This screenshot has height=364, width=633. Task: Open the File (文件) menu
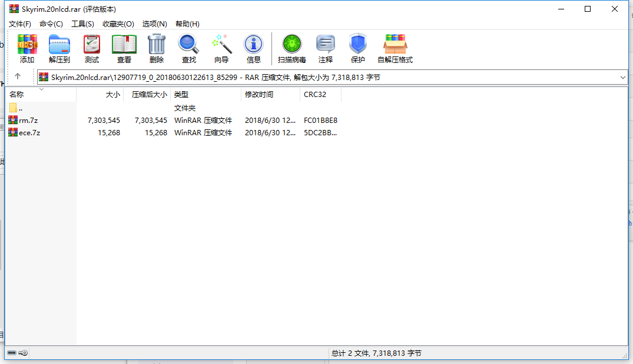20,24
